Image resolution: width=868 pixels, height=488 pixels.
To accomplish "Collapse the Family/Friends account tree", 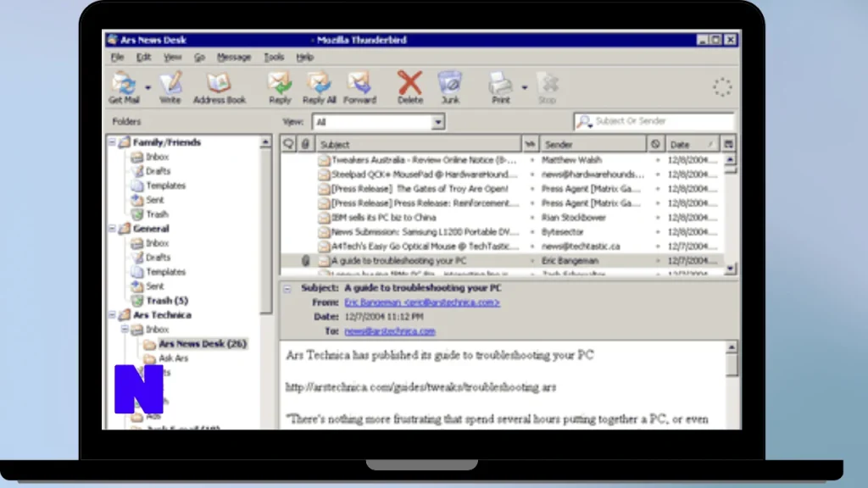I will pyautogui.click(x=113, y=142).
